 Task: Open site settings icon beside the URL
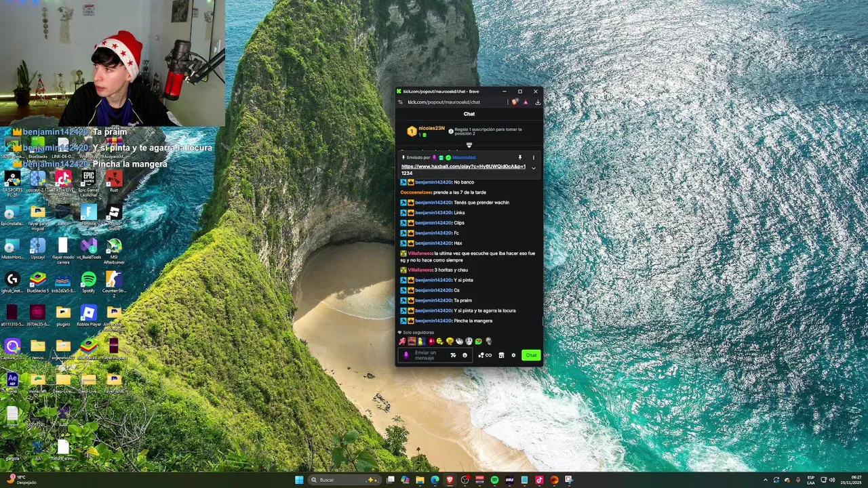400,102
